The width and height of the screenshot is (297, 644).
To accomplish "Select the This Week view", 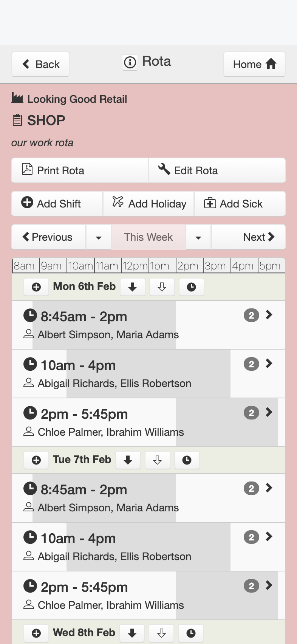I will tap(148, 237).
